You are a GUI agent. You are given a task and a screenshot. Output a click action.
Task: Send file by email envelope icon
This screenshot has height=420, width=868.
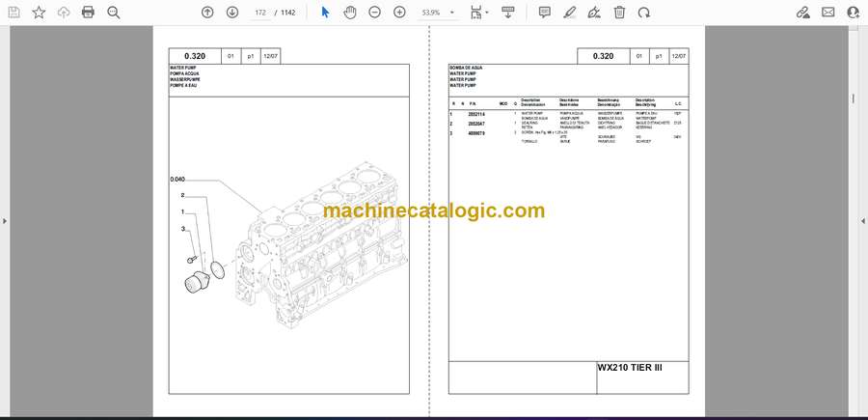(x=828, y=13)
